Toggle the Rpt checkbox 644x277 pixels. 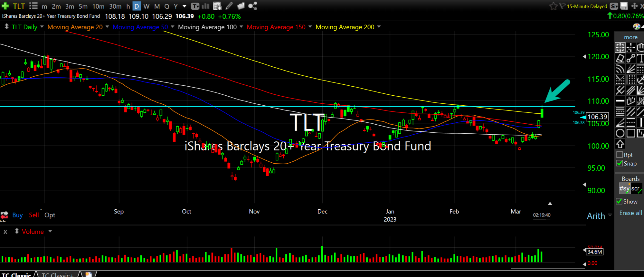pyautogui.click(x=620, y=155)
